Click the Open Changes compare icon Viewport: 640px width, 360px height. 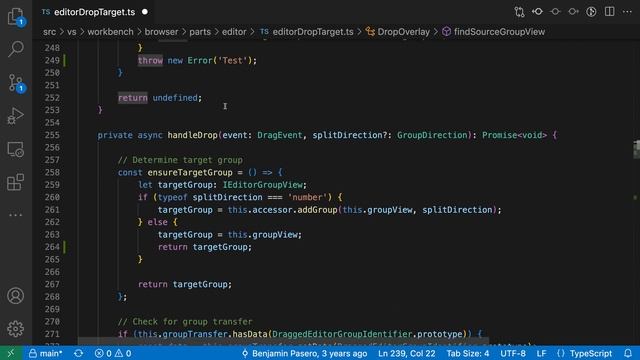519,12
